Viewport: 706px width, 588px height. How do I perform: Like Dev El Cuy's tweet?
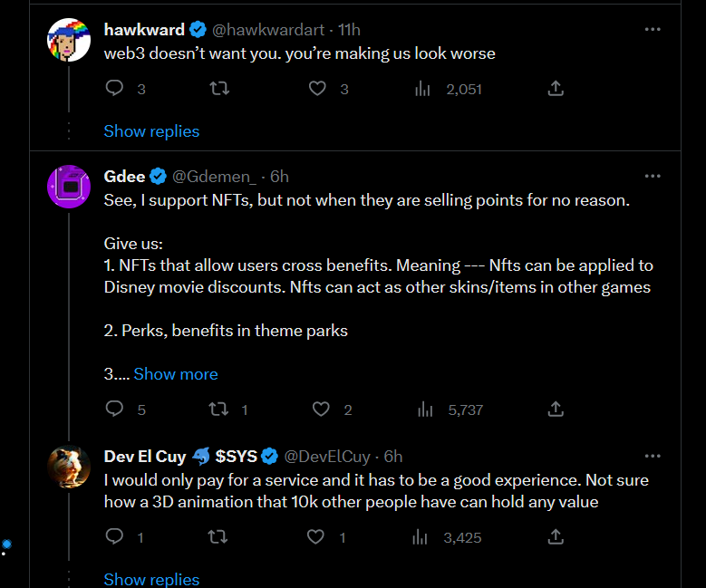click(x=315, y=537)
